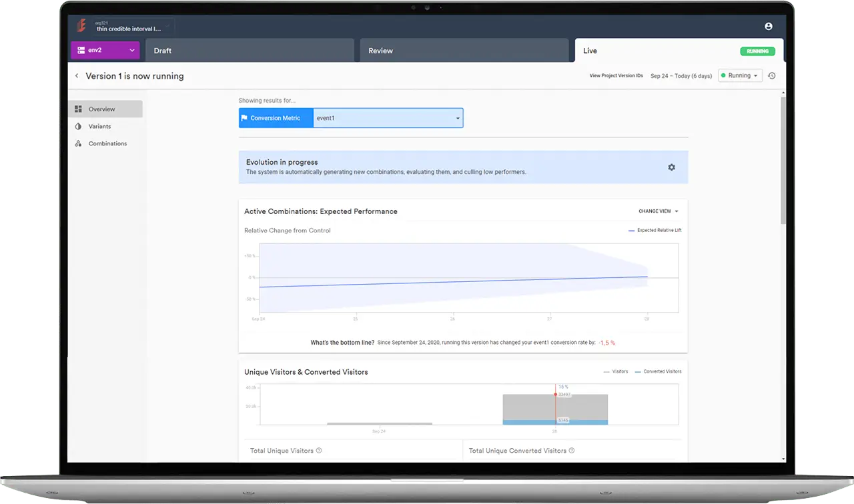This screenshot has width=854, height=504.
Task: Open the Running status dropdown
Action: (739, 76)
